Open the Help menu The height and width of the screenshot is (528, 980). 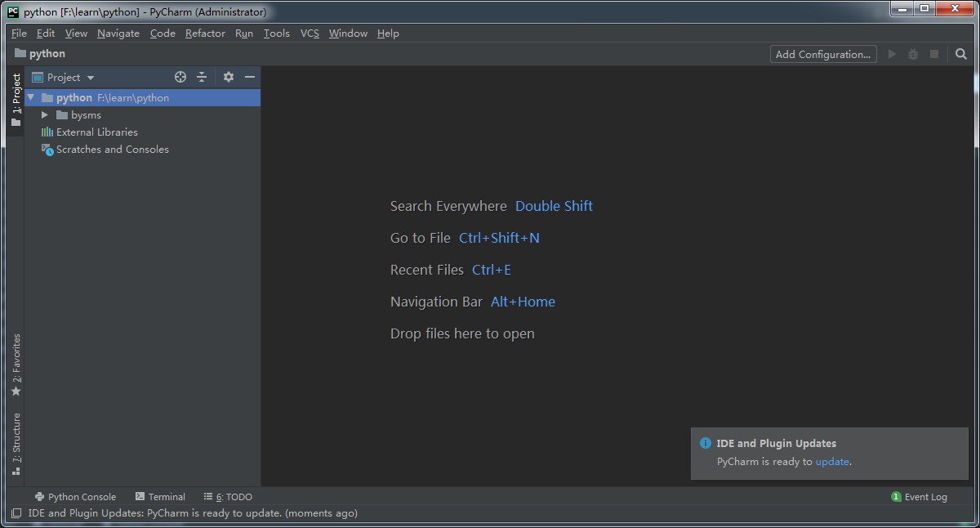388,34
